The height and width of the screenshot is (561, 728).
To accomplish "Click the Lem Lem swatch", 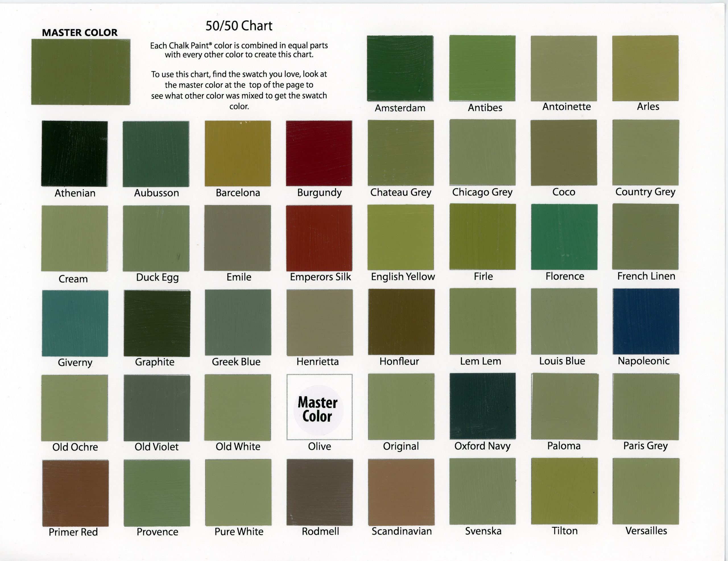I will (x=483, y=321).
